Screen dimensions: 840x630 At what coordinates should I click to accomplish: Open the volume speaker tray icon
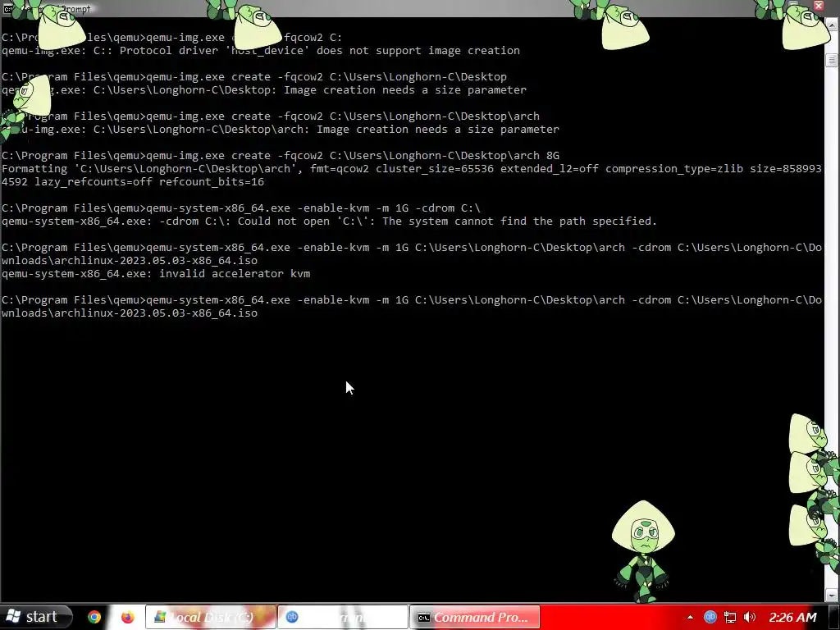click(750, 618)
